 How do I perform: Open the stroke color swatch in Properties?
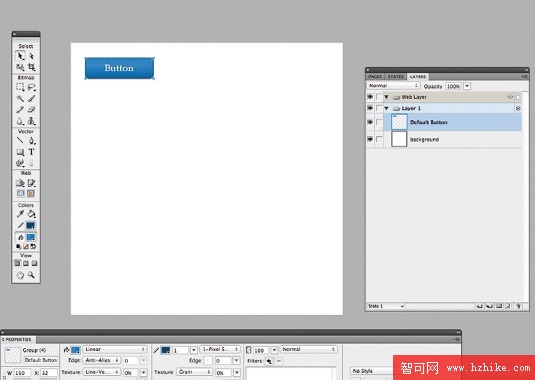click(165, 350)
